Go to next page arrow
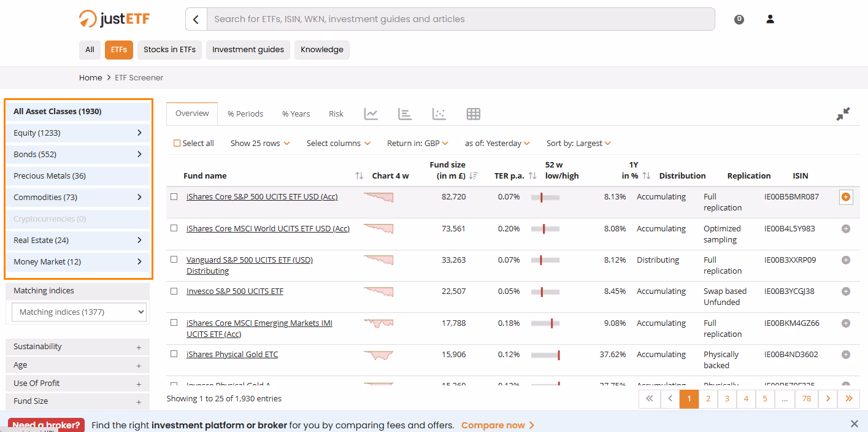 coord(828,398)
